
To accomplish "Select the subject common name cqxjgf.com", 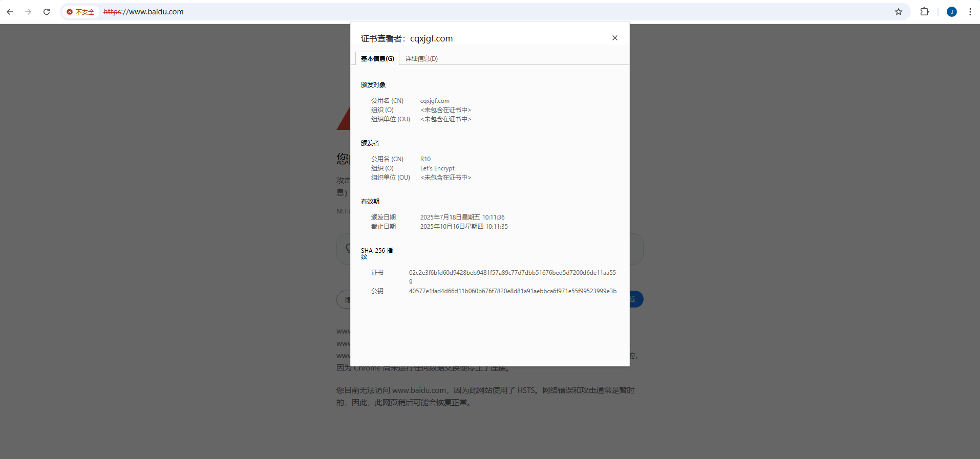I will pyautogui.click(x=435, y=101).
